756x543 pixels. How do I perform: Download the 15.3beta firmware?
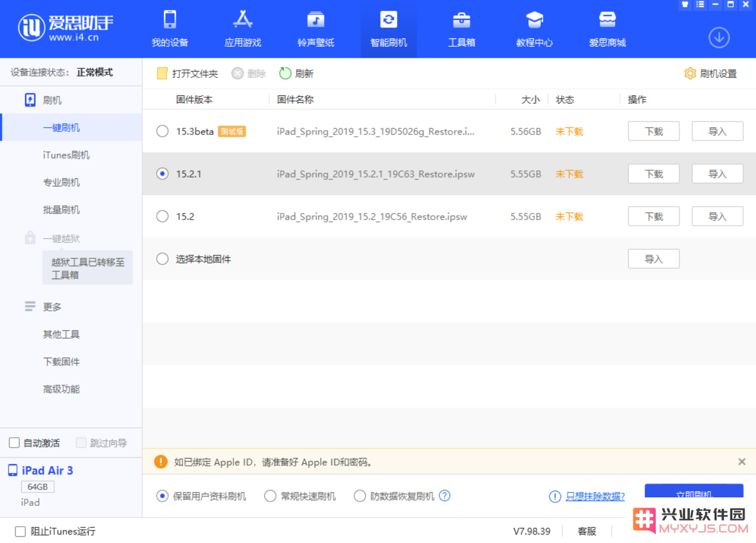(653, 131)
